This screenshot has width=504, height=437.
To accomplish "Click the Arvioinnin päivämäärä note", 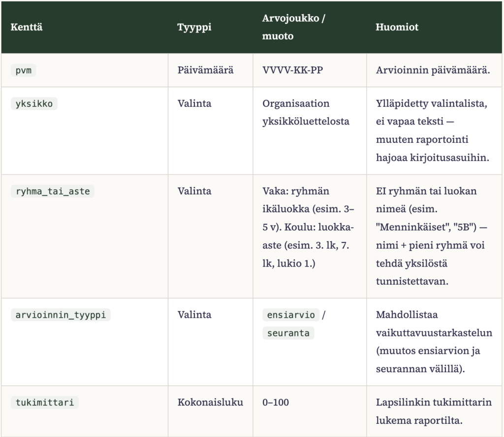I will coord(433,70).
